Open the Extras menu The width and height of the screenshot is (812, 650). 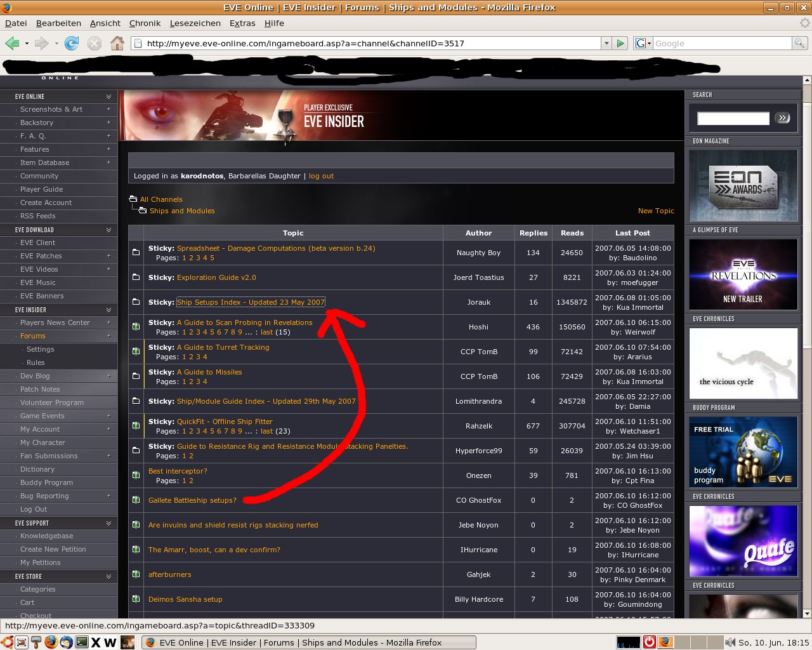pyautogui.click(x=242, y=23)
